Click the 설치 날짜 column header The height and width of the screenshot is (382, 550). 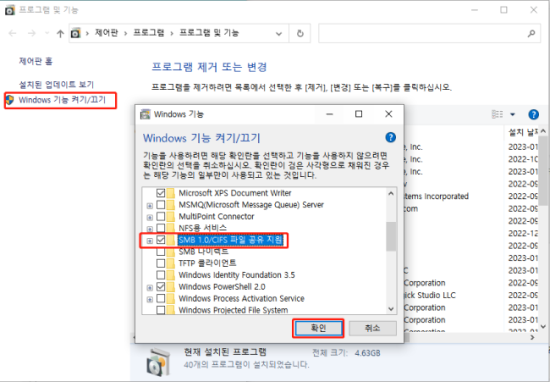523,133
